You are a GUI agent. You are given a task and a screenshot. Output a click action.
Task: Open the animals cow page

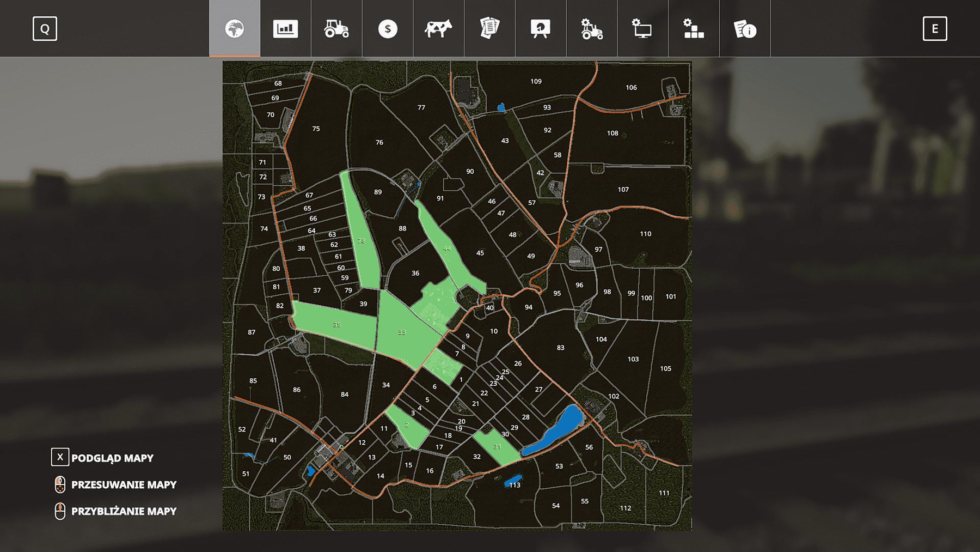(x=438, y=28)
